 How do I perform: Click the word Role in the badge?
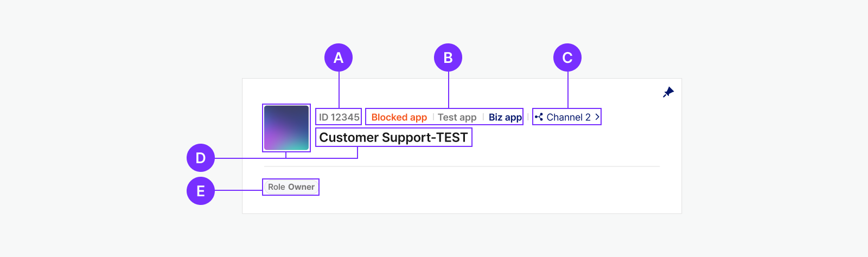click(276, 187)
